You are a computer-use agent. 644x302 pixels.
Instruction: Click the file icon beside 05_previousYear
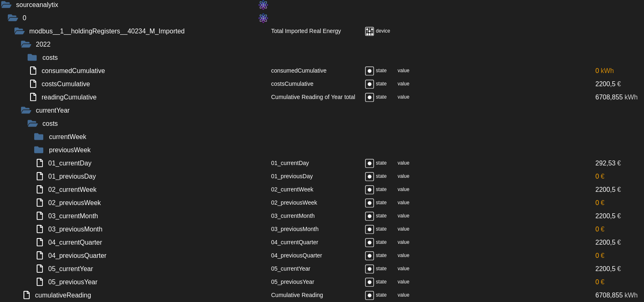(40, 282)
